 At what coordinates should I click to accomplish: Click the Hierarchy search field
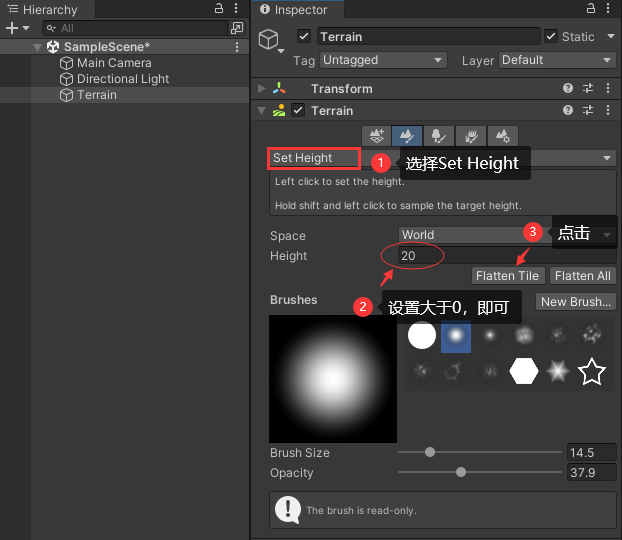(x=135, y=28)
